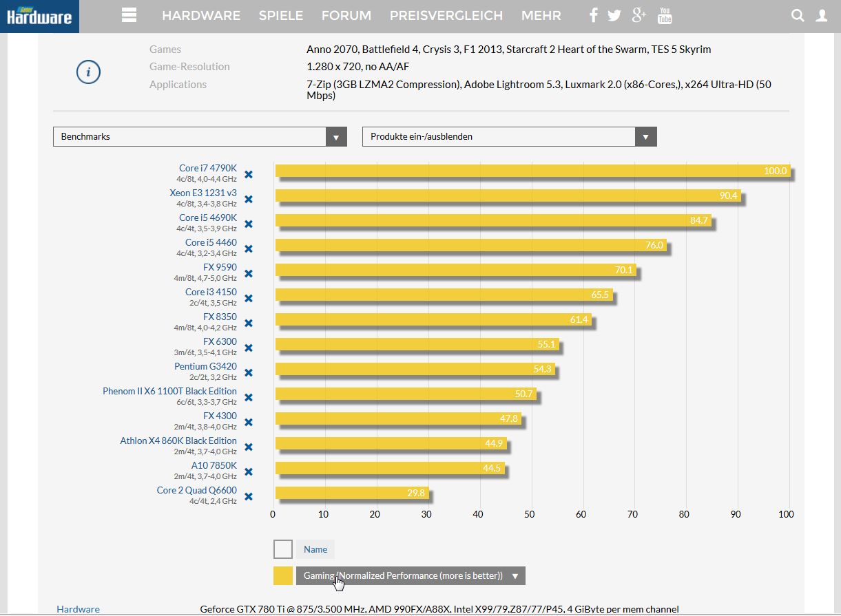The height and width of the screenshot is (616, 841).
Task: Click the 29.8 bar for Core 2 Quad
Action: click(x=352, y=493)
